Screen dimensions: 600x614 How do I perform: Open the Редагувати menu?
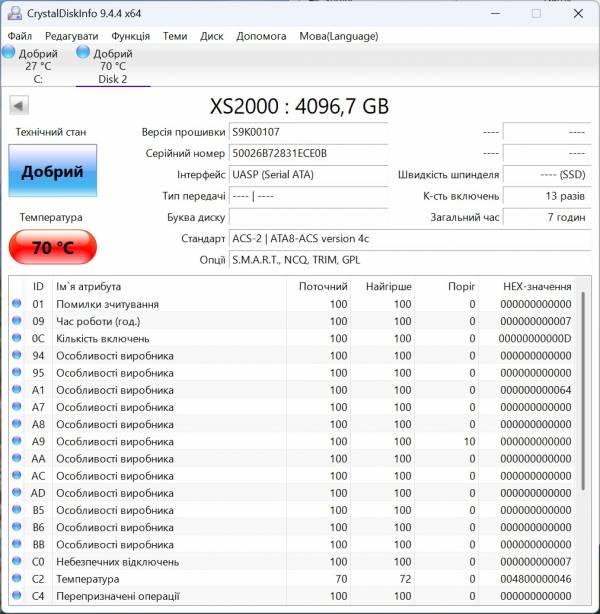pos(72,36)
